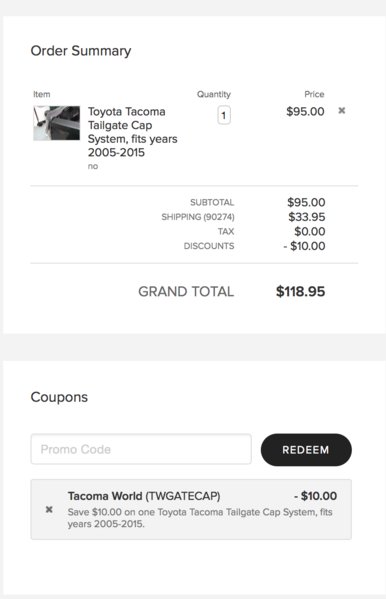
Task: Click the item price $95.00
Action: click(x=305, y=112)
